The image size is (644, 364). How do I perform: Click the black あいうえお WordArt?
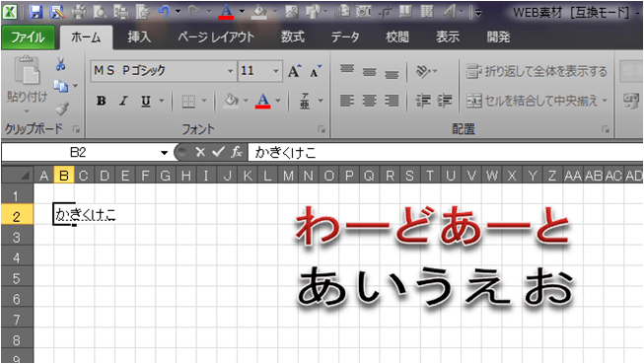click(x=435, y=286)
